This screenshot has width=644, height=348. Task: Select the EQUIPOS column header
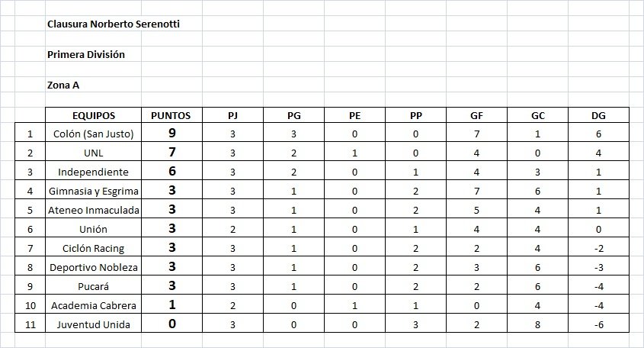point(93,115)
